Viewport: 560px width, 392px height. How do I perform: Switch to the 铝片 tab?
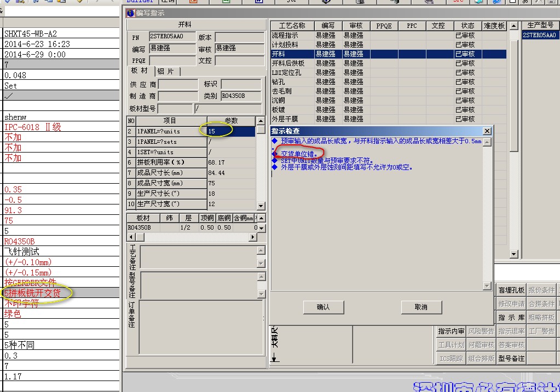point(167,71)
